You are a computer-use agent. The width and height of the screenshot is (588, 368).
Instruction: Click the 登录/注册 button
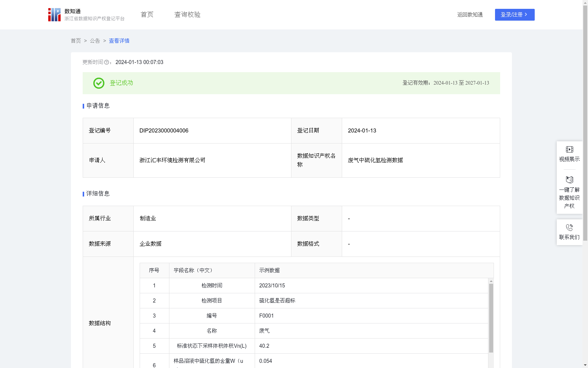coord(514,14)
